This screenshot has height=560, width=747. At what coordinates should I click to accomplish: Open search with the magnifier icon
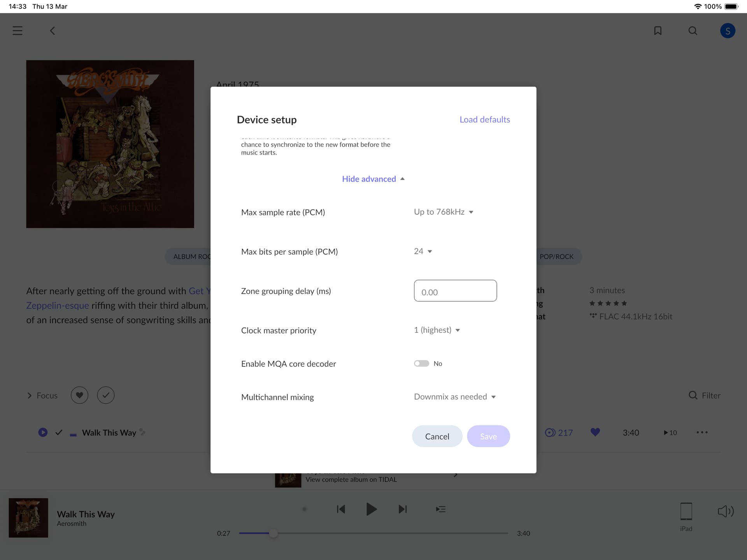point(693,31)
